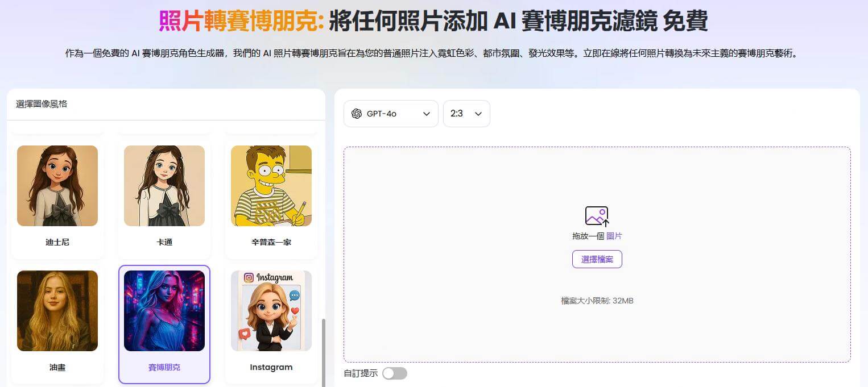Image resolution: width=868 pixels, height=387 pixels.
Task: Click the 辛普森一家 label text
Action: click(271, 242)
